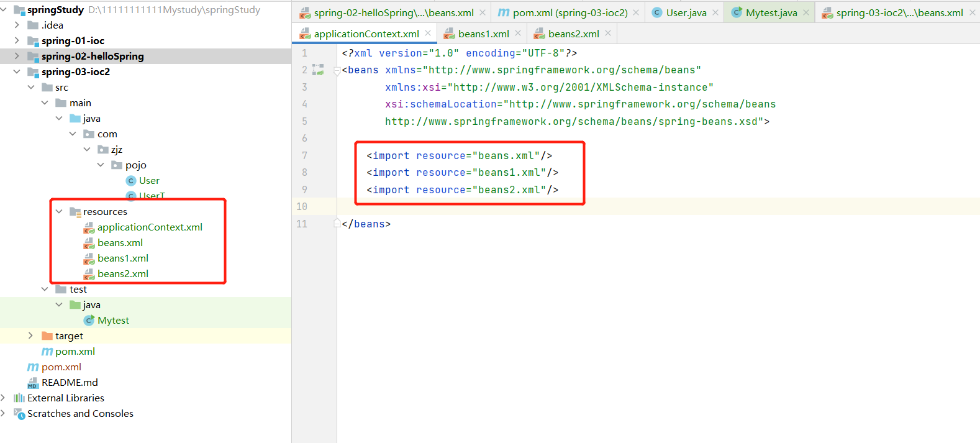This screenshot has height=443, width=980.
Task: Select README.md in project tree
Action: click(70, 383)
